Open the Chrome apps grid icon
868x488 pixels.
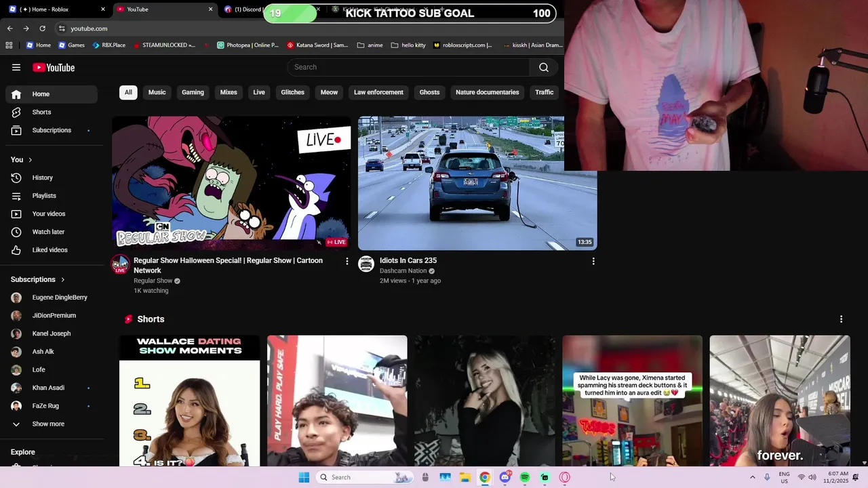[9, 45]
